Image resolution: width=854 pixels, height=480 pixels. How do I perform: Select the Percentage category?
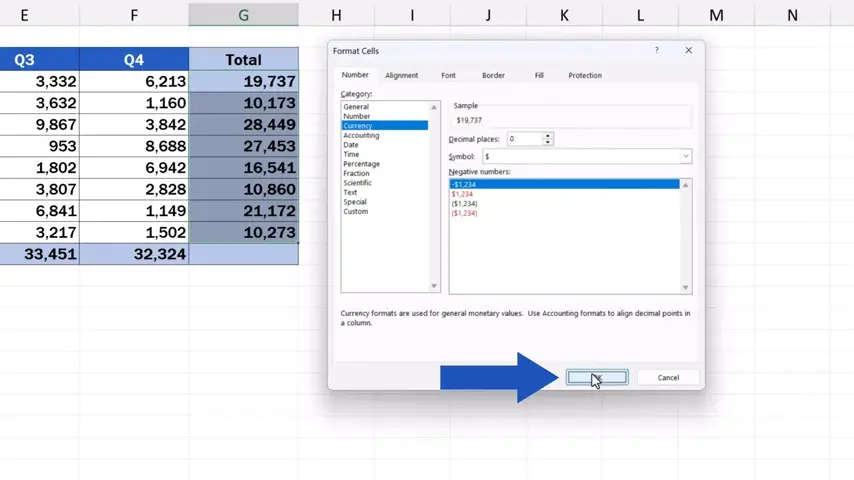click(361, 164)
